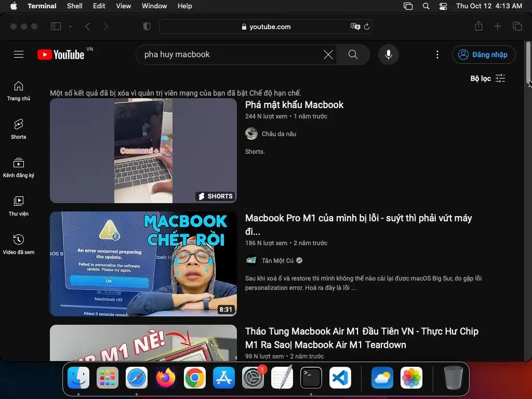
Task: Open YouTube settings three-dot menu
Action: (x=437, y=55)
